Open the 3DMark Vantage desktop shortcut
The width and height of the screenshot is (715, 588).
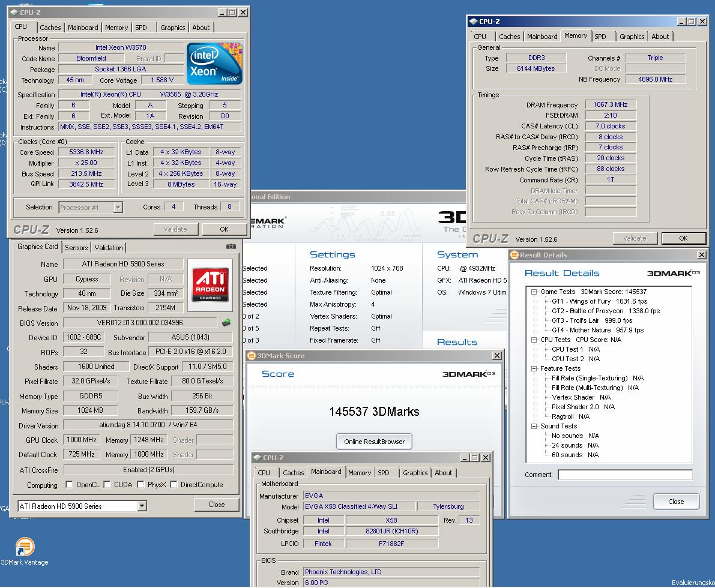25,551
